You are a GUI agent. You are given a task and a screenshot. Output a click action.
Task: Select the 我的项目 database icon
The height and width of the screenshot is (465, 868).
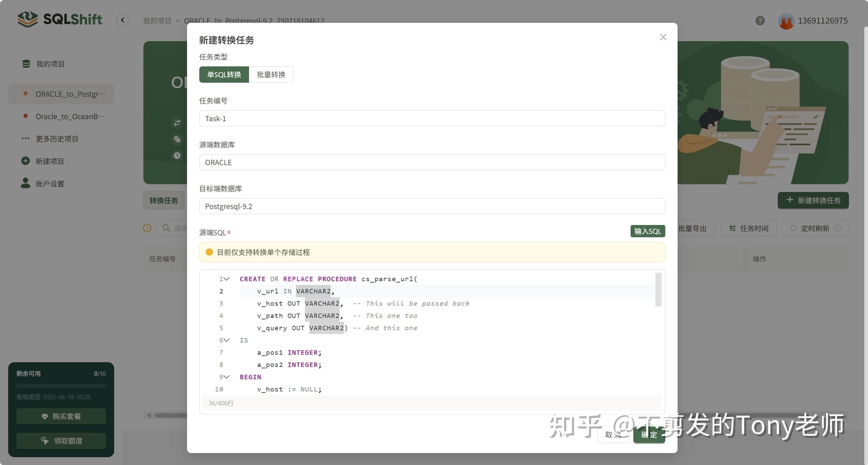pyautogui.click(x=26, y=64)
